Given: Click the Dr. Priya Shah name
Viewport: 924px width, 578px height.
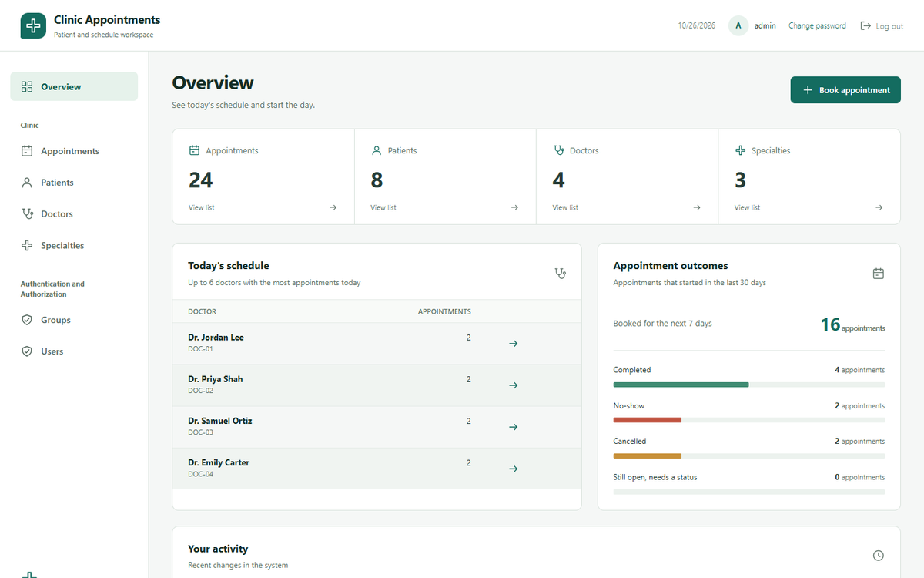Looking at the screenshot, I should tap(216, 379).
